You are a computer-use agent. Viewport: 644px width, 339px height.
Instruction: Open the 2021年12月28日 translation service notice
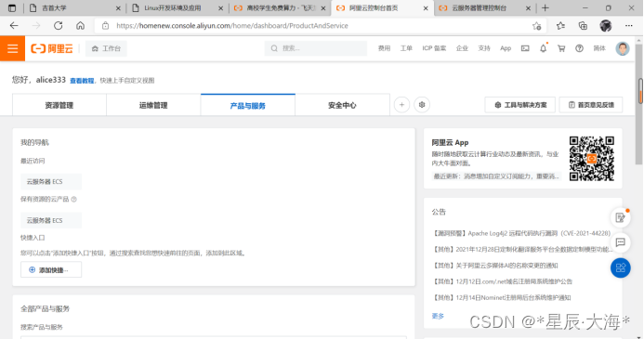522,249
